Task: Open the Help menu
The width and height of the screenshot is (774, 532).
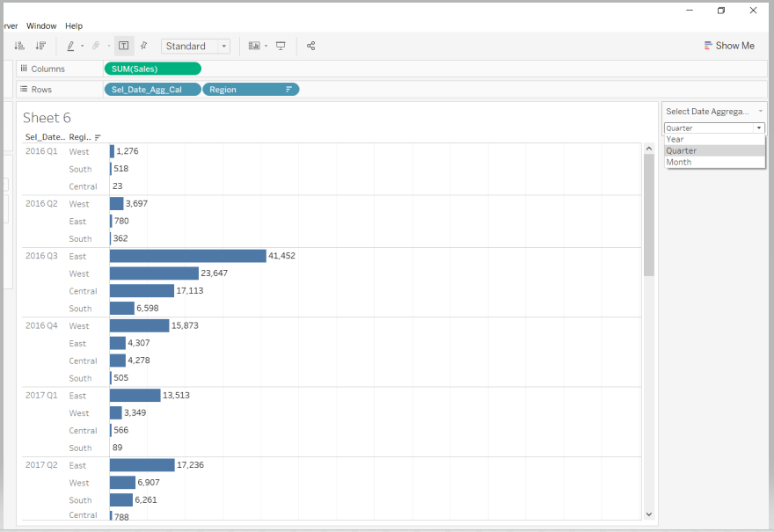Action: coord(74,26)
